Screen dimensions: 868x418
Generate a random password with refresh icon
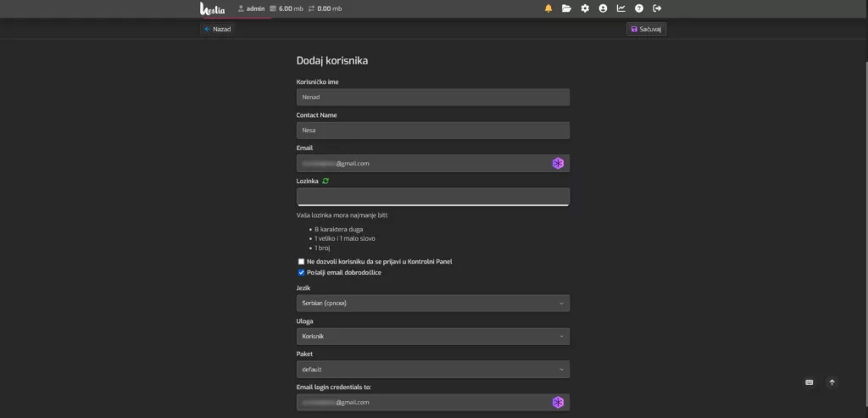[325, 181]
